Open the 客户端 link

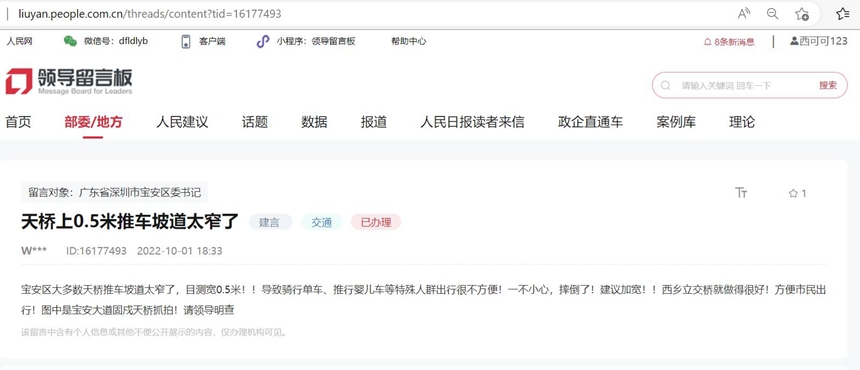pos(212,41)
